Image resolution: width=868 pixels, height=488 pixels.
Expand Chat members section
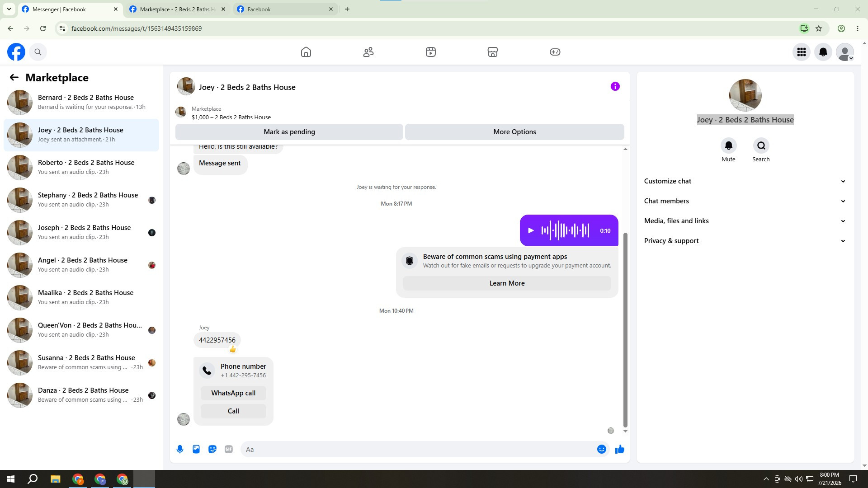tap(745, 201)
